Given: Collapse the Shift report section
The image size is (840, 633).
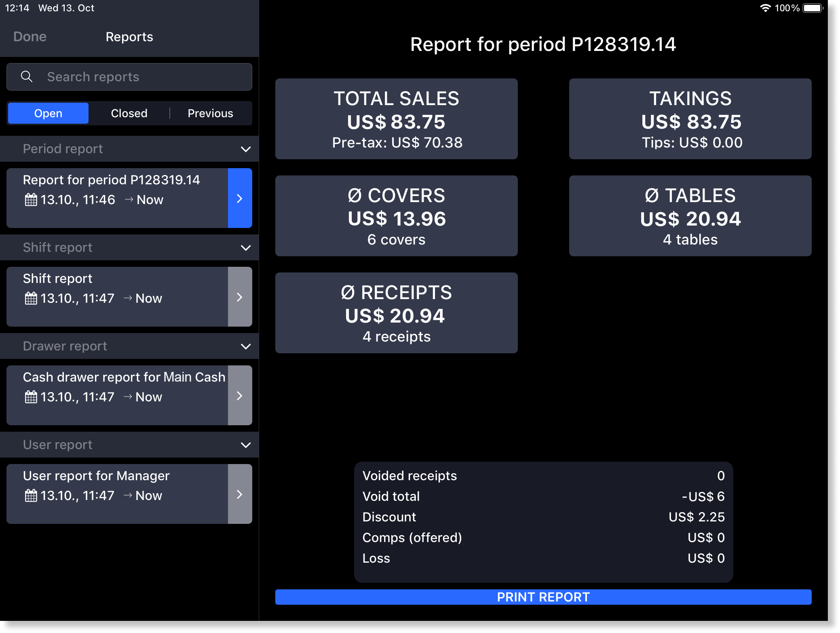Looking at the screenshot, I should tap(246, 247).
